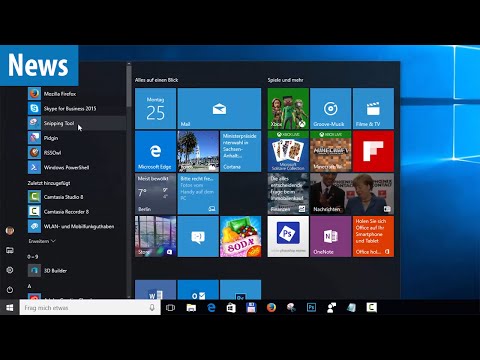Open the Snipping Tool entry
Image resolution: width=480 pixels, height=360 pixels.
click(x=77, y=123)
